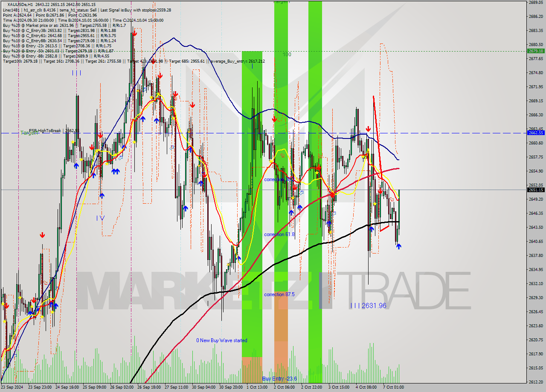Click the 'average_Buy_entry: 2617.212' text
The width and height of the screenshot is (546, 392).
tap(237, 61)
